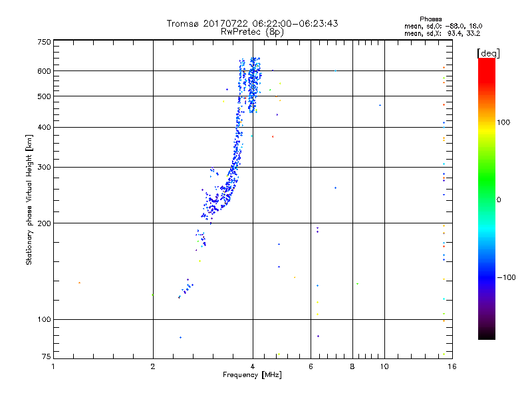Image resolution: width=532 pixels, height=399 pixels.
Task: Click the '-100' colorbar tick label
Action: tap(507, 277)
